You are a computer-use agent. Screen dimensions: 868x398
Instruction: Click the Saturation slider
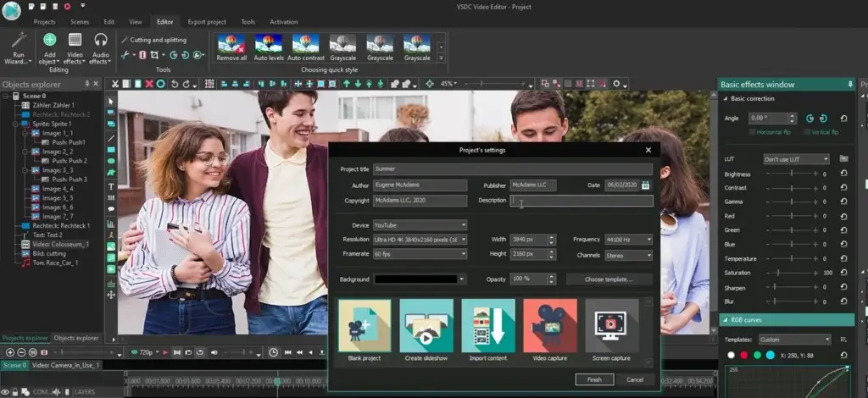(x=793, y=273)
